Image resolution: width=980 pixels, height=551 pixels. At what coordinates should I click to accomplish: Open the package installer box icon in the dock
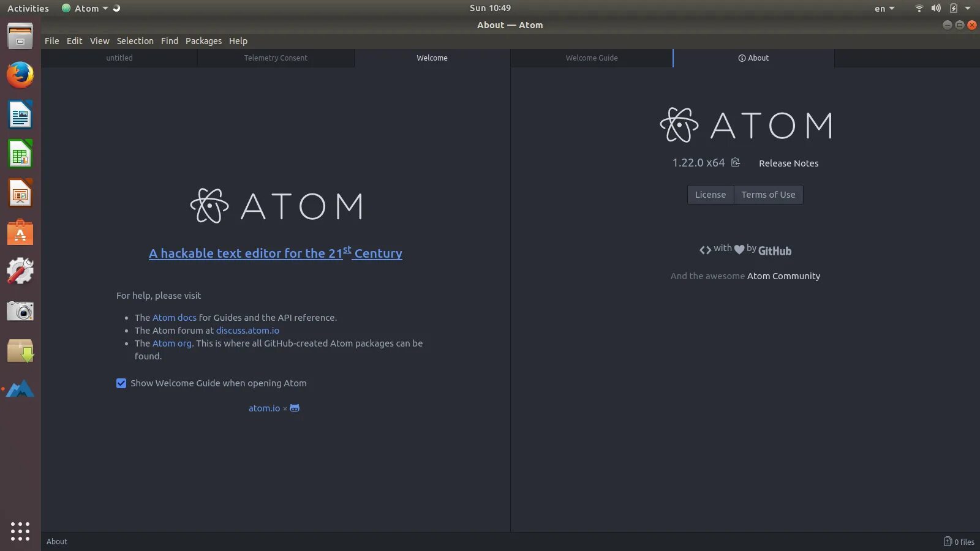(20, 351)
